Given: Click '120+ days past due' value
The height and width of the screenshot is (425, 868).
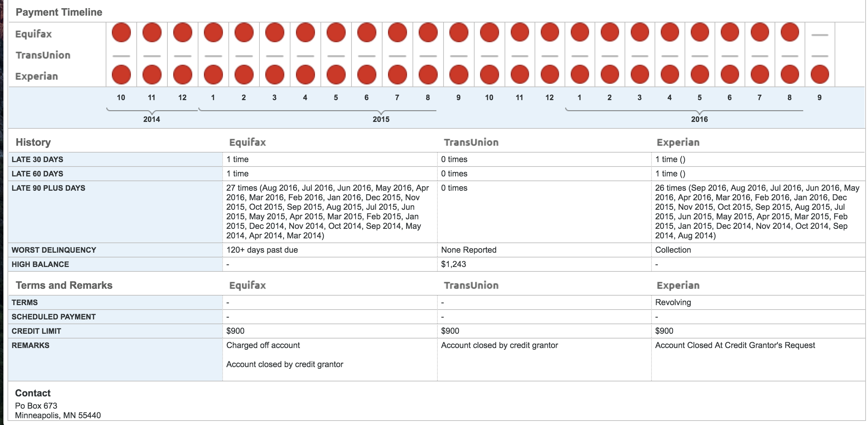Looking at the screenshot, I should pos(262,250).
